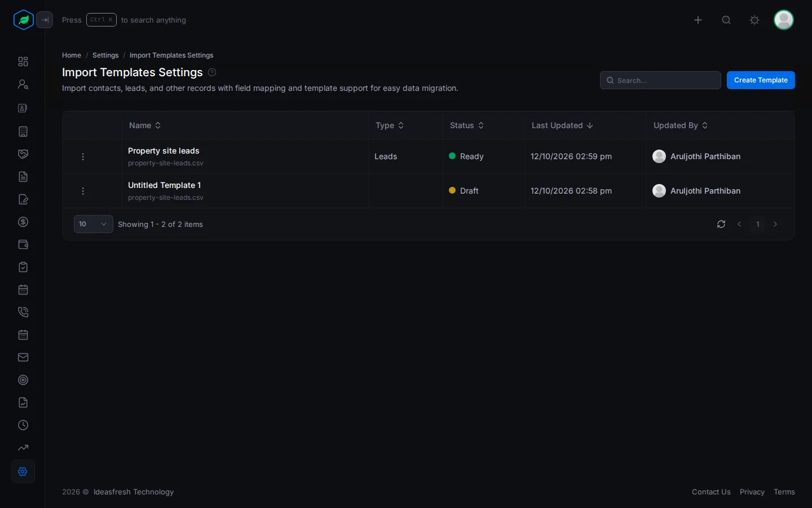This screenshot has height=508, width=812.
Task: Sort the table by Type column
Action: point(390,125)
